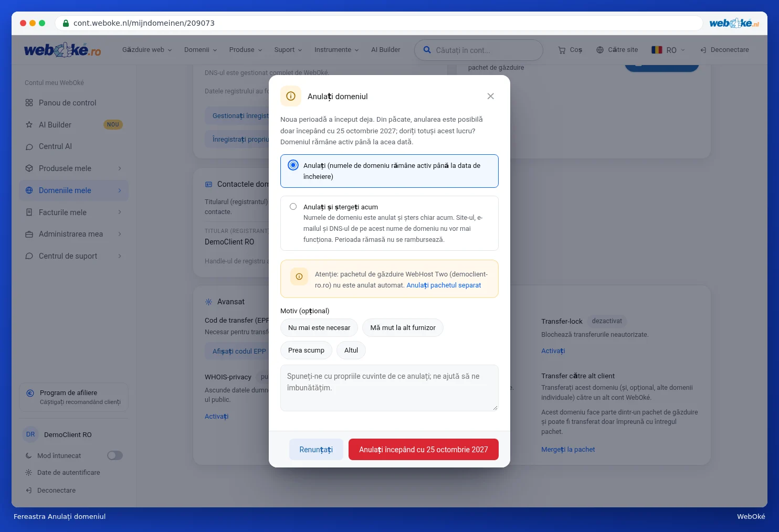Open Domenii dropdown menu
The image size is (779, 532).
(x=201, y=50)
